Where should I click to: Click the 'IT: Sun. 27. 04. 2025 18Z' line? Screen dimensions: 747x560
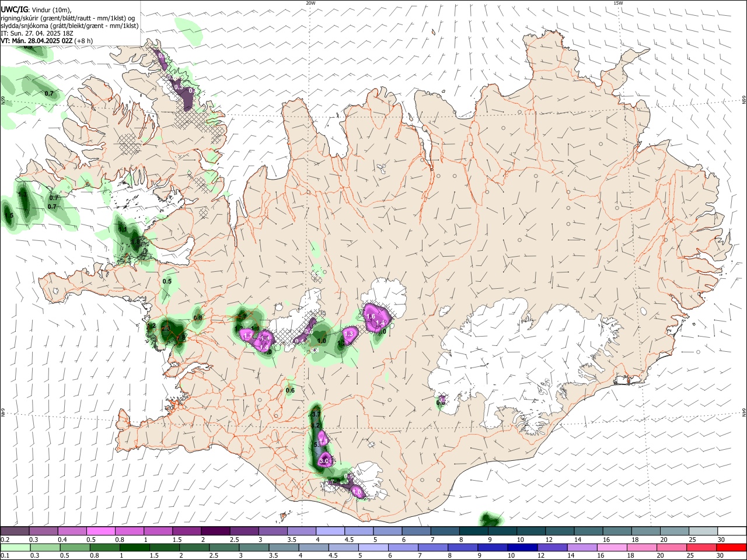(x=37, y=34)
